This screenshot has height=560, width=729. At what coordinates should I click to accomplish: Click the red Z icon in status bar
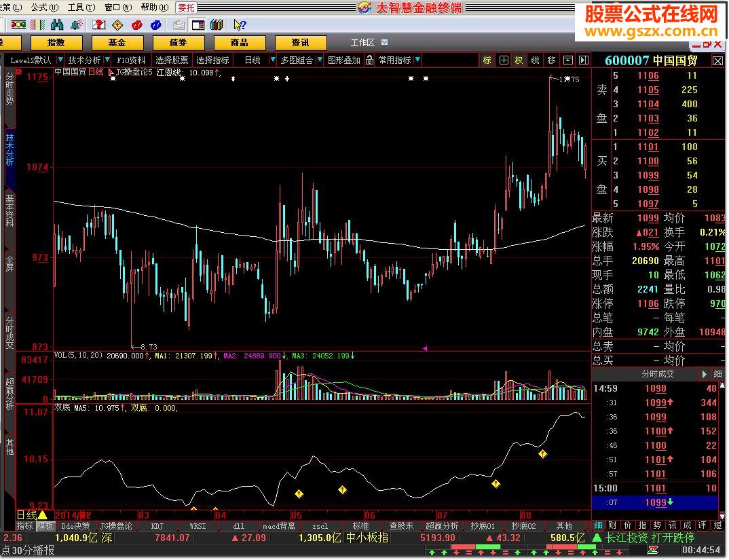(652, 550)
